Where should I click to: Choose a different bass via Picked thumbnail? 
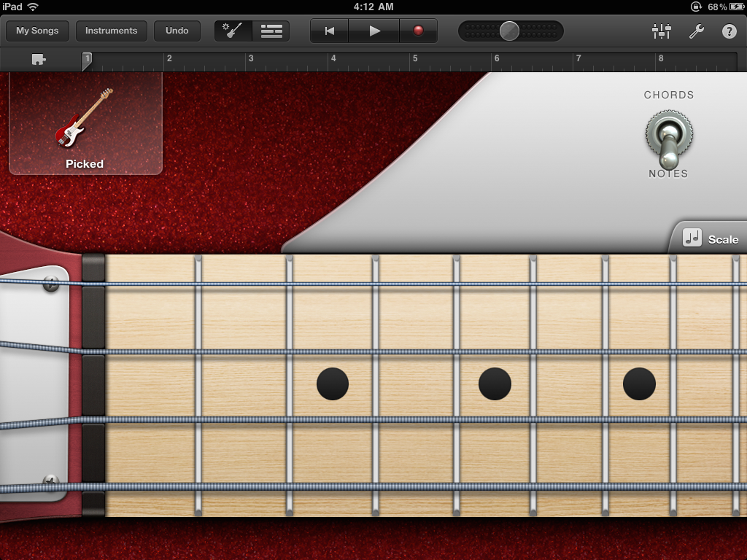[86, 124]
